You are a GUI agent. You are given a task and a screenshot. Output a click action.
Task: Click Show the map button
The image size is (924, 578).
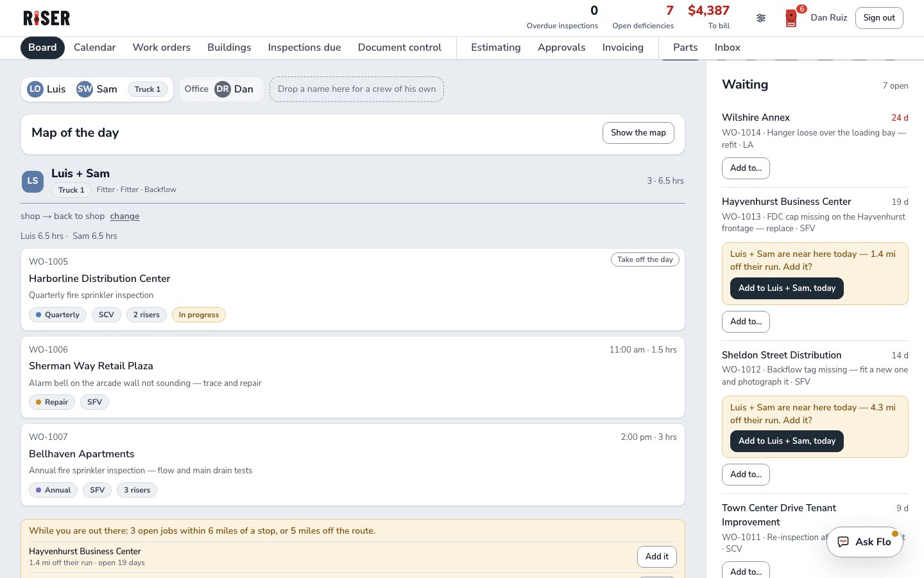(638, 133)
